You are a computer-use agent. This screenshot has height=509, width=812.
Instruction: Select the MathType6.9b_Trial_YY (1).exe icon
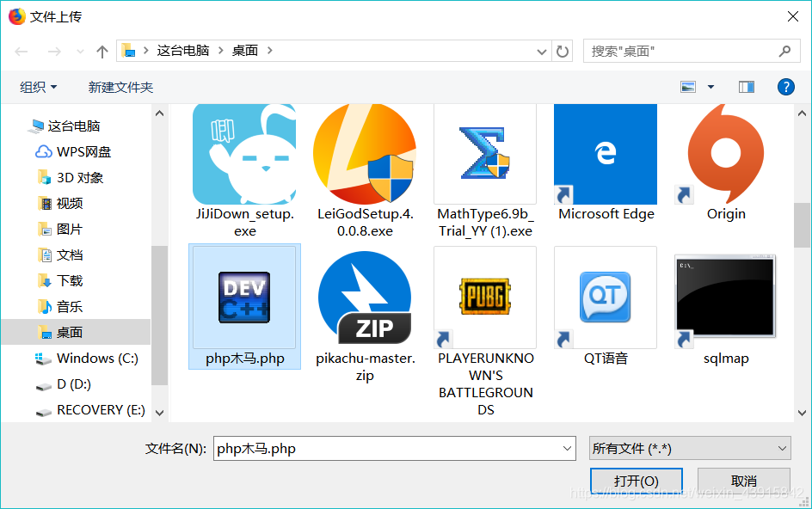coord(485,154)
